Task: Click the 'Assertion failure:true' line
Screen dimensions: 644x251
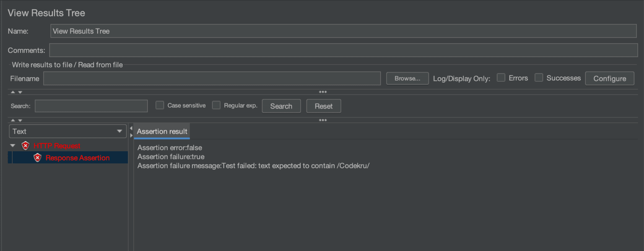Action: click(x=171, y=157)
